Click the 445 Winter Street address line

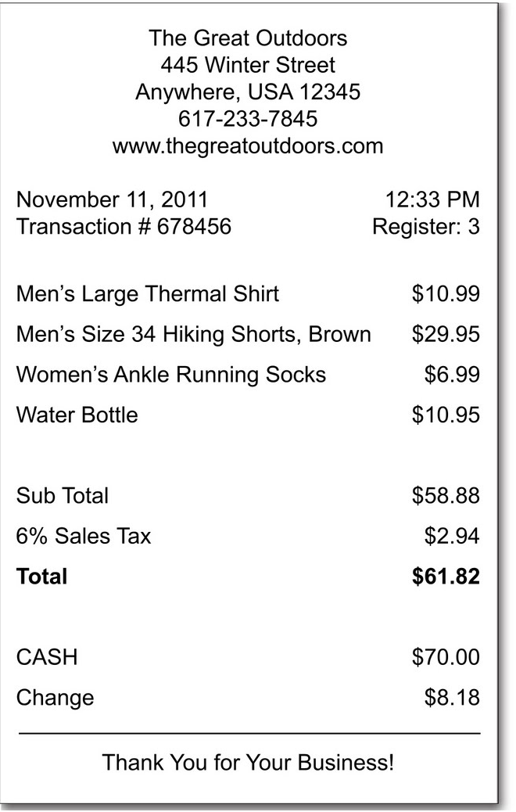[248, 65]
